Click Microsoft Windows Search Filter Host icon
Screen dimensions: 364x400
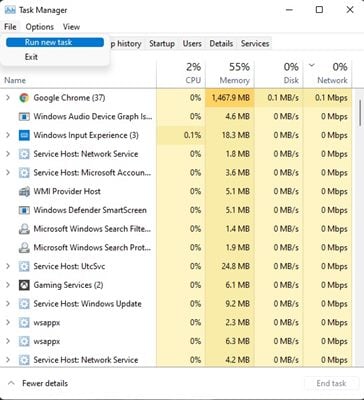tap(24, 229)
